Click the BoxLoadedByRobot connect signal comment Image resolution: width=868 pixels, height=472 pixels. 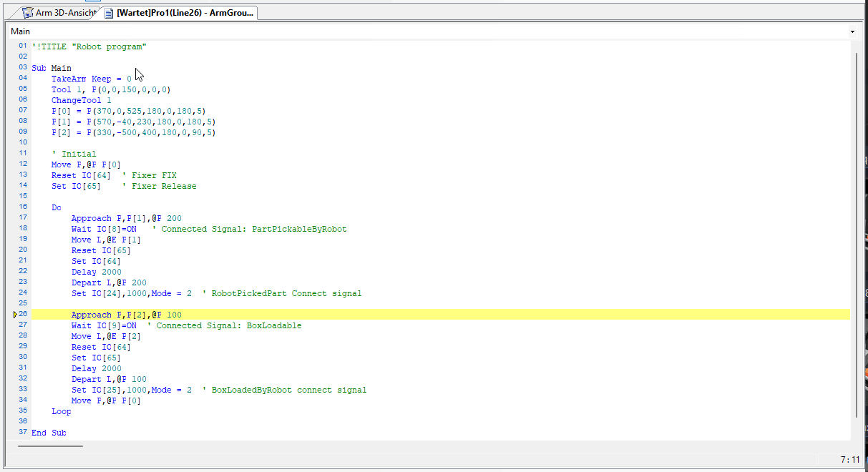pyautogui.click(x=289, y=390)
